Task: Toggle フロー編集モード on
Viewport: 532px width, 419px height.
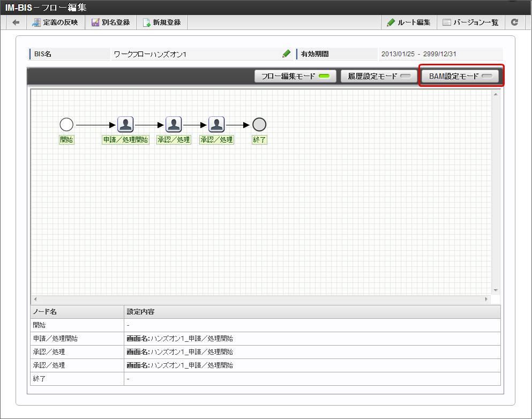Action: click(x=295, y=76)
